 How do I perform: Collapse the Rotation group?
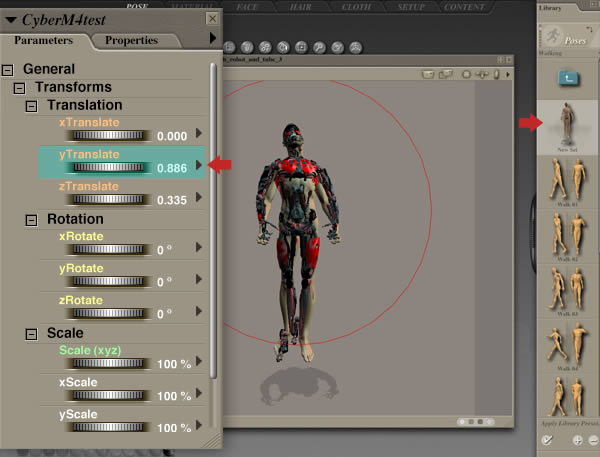31,220
